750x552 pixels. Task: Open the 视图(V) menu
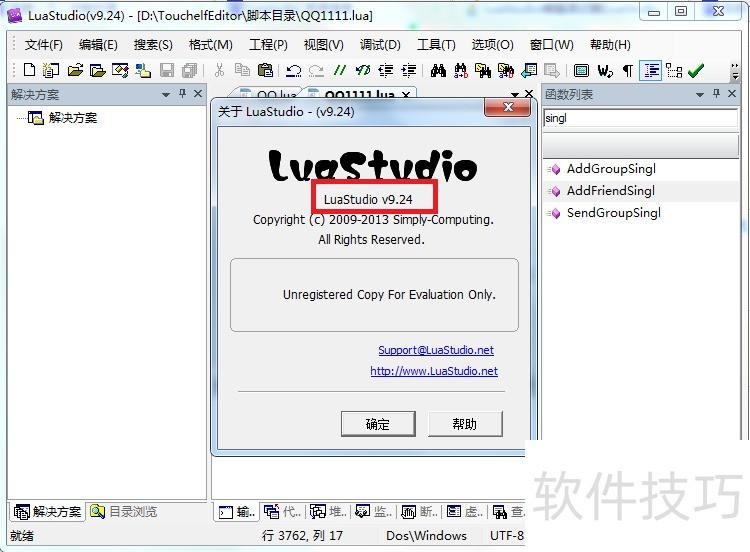pyautogui.click(x=324, y=45)
